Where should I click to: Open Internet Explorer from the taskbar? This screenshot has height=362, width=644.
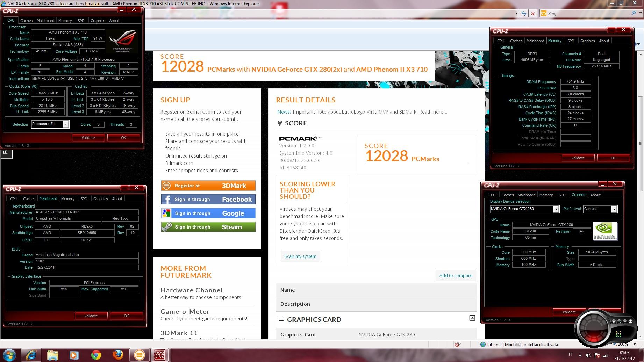(x=31, y=355)
